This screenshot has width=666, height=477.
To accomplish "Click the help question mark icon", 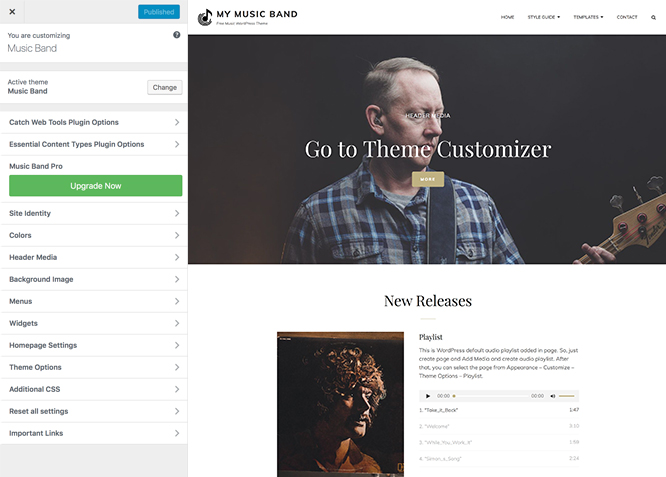I will click(177, 35).
